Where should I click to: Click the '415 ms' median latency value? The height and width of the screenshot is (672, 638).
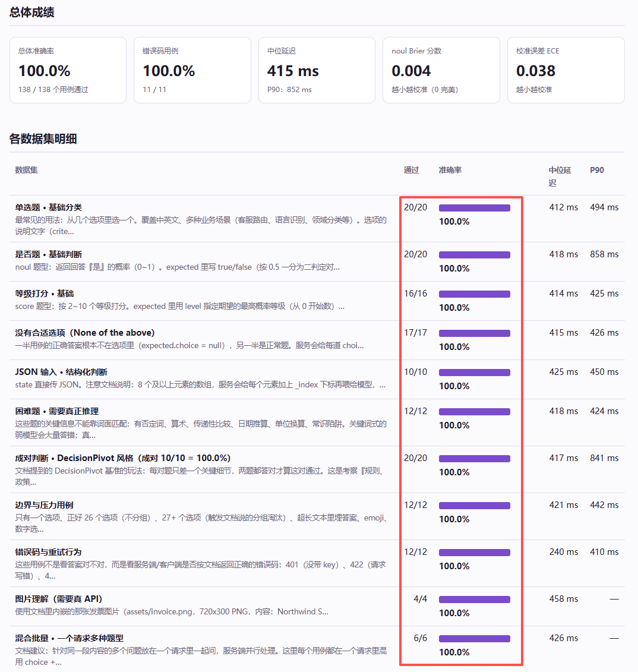293,71
